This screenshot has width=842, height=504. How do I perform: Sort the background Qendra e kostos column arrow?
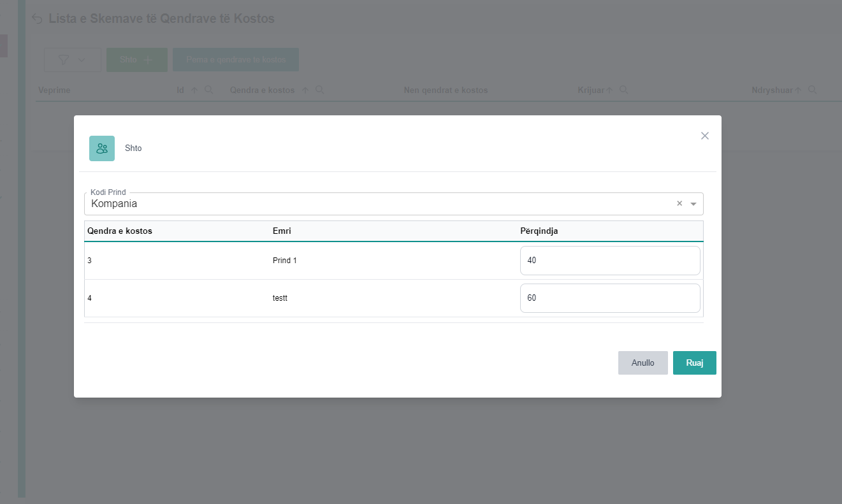point(305,90)
